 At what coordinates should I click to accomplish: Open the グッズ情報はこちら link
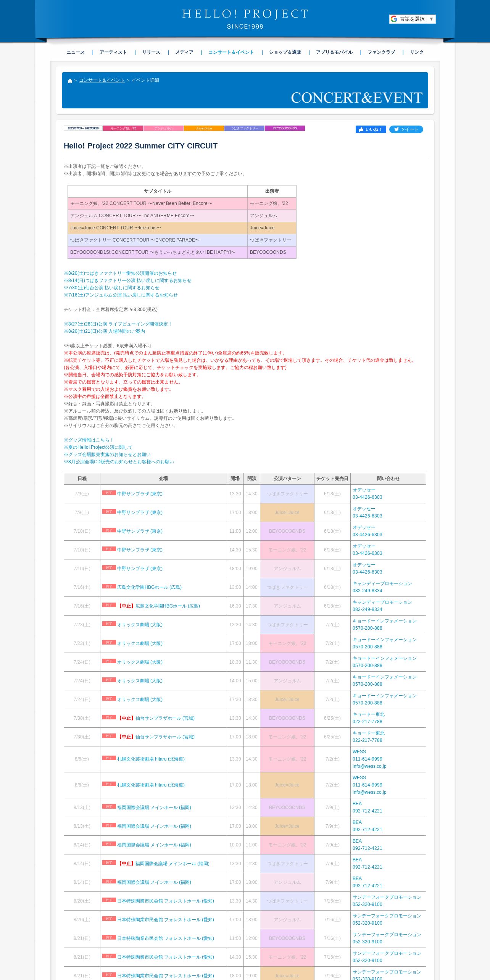coord(89,440)
